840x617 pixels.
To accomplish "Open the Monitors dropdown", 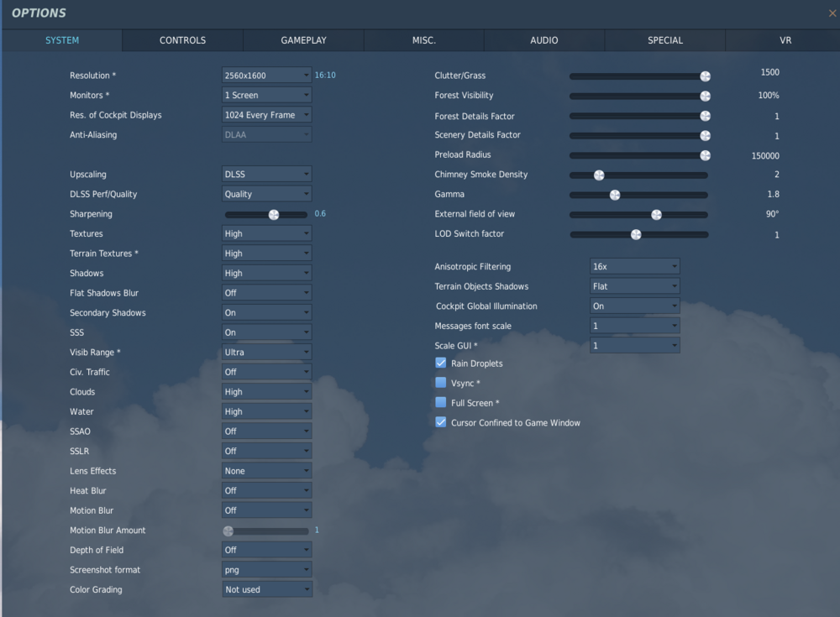I will [266, 95].
